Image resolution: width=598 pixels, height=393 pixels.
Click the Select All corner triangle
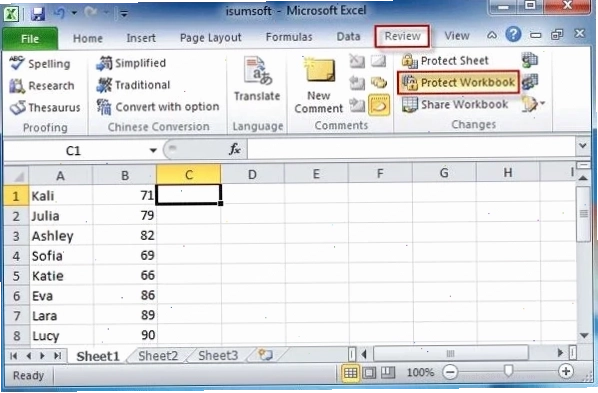tap(17, 176)
